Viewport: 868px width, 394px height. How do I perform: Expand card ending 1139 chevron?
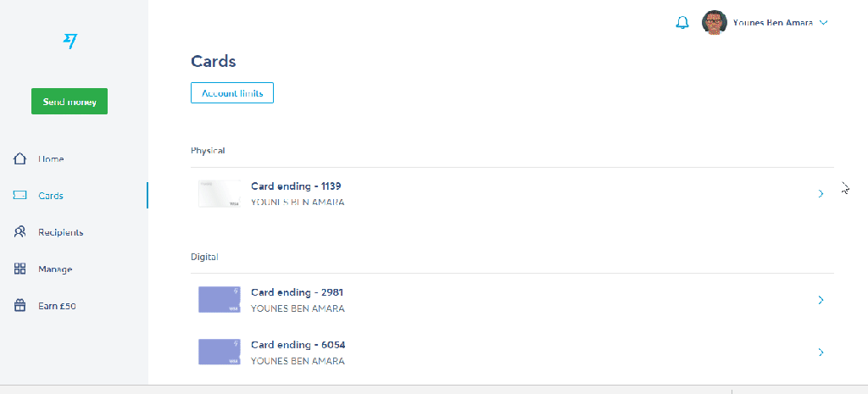[x=821, y=194]
